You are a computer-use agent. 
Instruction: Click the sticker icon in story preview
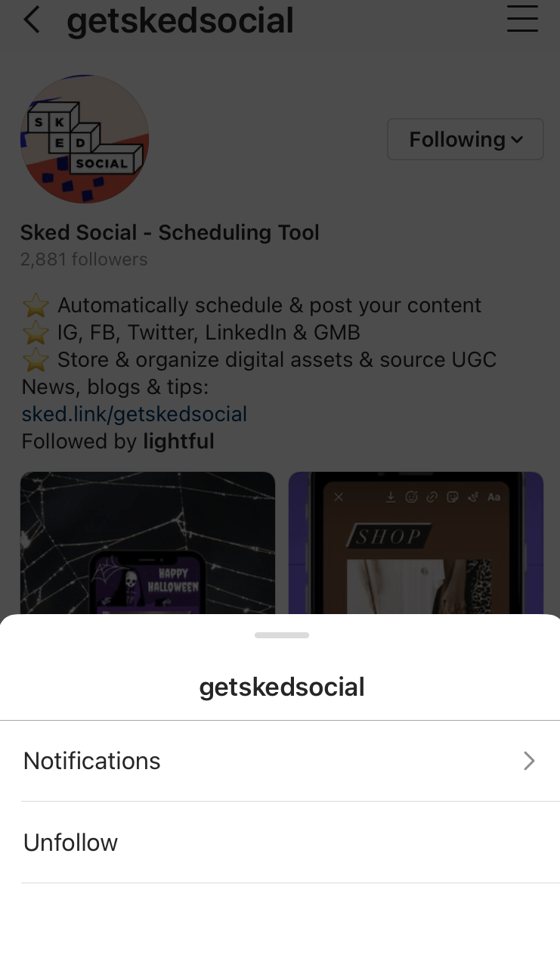click(x=453, y=497)
